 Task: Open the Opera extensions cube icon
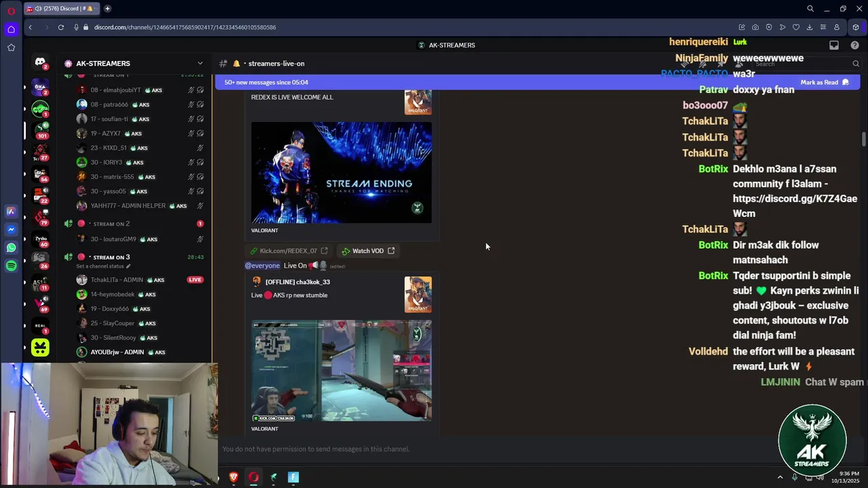pyautogui.click(x=856, y=27)
